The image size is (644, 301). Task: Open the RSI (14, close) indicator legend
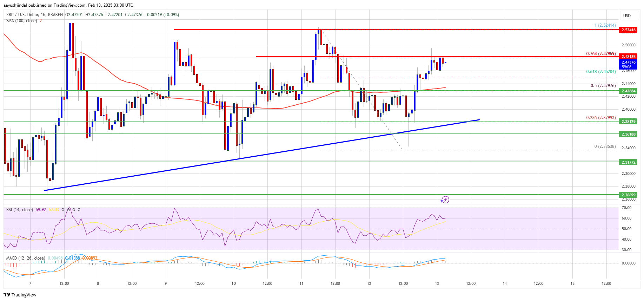[20, 210]
